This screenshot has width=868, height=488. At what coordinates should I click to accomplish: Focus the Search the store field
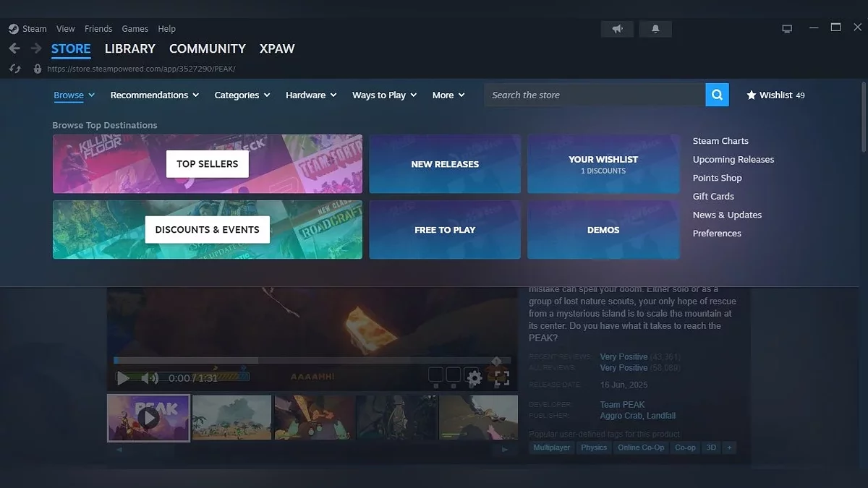(x=595, y=95)
